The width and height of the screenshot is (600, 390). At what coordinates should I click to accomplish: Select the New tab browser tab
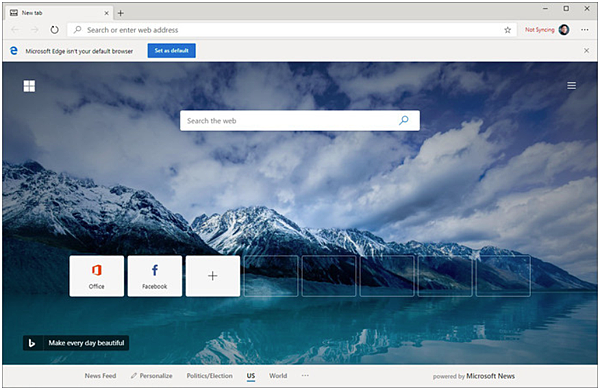(x=59, y=13)
